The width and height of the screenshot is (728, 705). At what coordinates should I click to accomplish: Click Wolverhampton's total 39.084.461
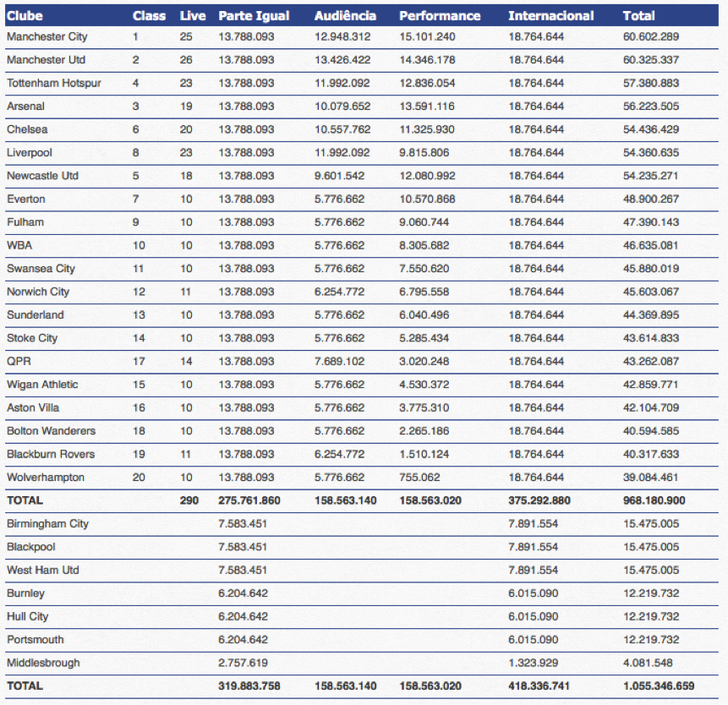pos(650,477)
